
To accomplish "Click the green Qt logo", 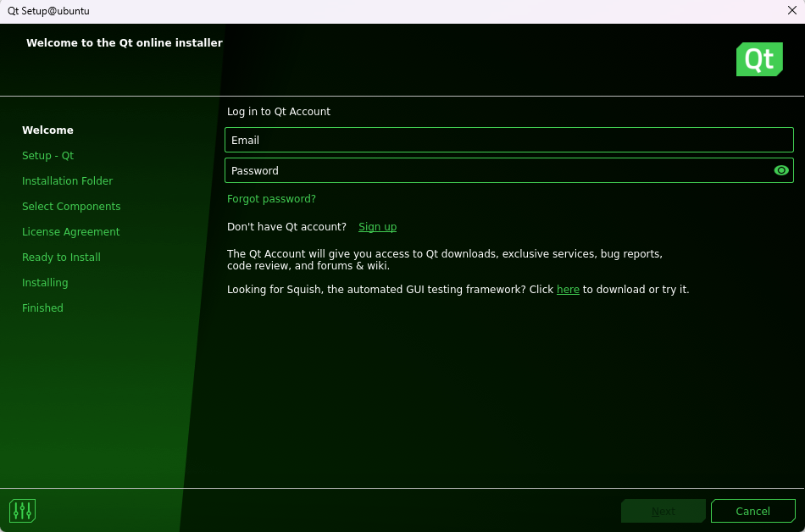I will pos(758,59).
